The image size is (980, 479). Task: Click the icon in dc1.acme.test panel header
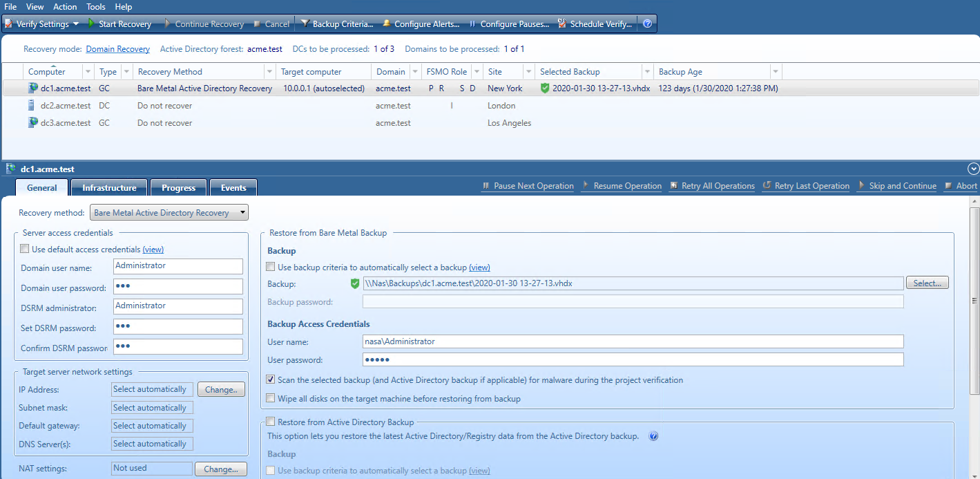pos(11,169)
